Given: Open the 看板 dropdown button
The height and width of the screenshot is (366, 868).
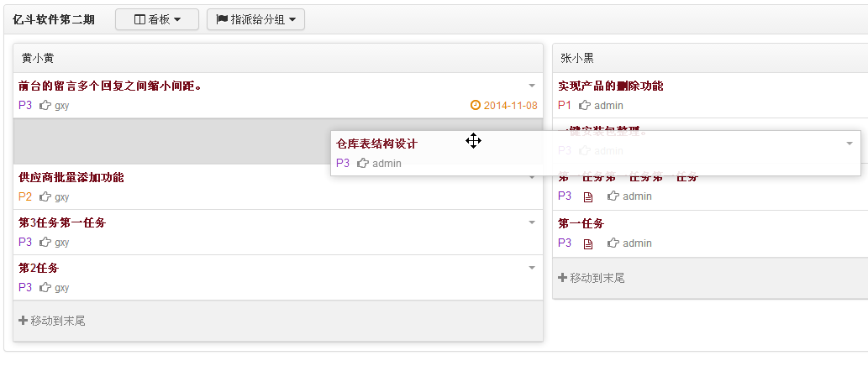Looking at the screenshot, I should coord(157,19).
